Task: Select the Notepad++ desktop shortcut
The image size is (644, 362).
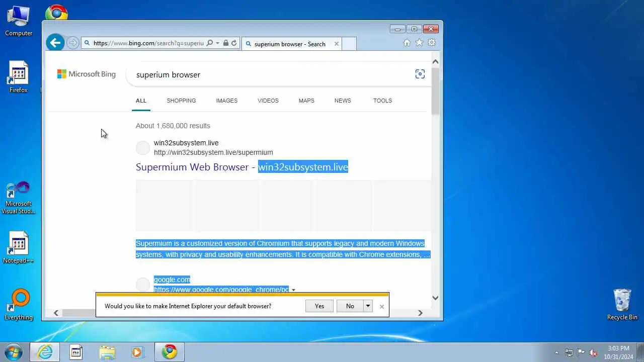Action: [x=19, y=248]
